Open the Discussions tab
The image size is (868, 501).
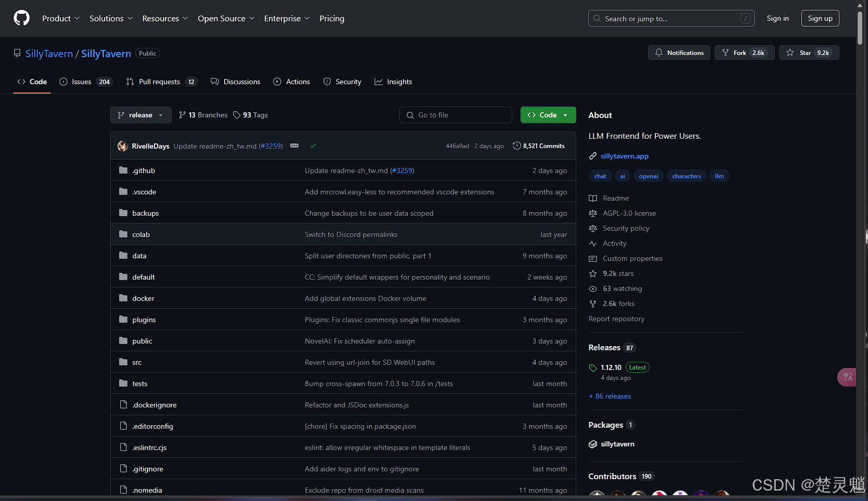tap(235, 82)
